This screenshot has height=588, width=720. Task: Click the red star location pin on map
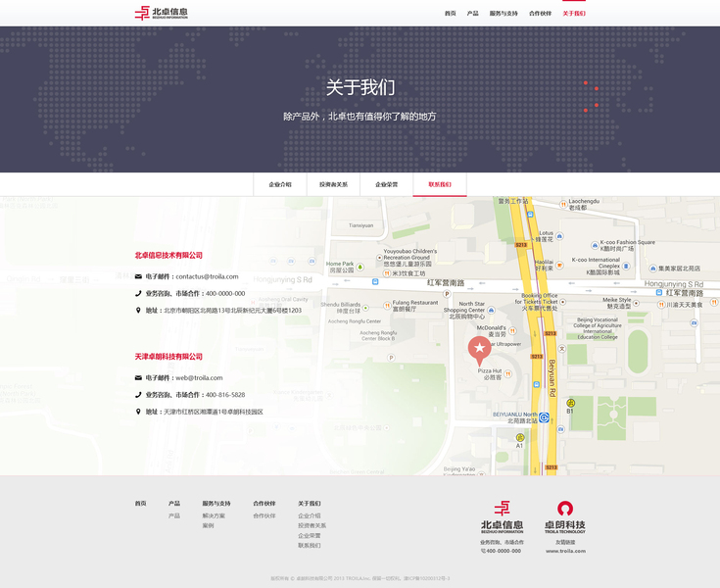479,350
